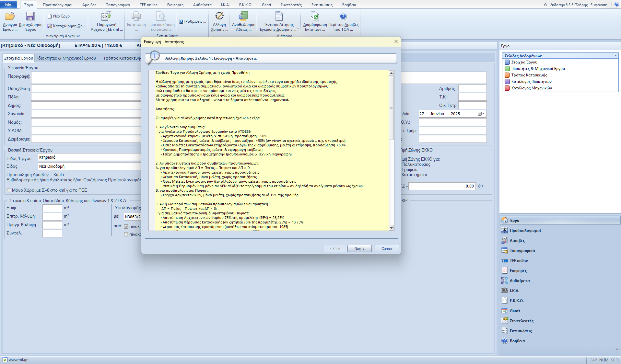Tick the unchecked πίνακα checkbox
This screenshot has height=364, width=621.
[126, 234]
